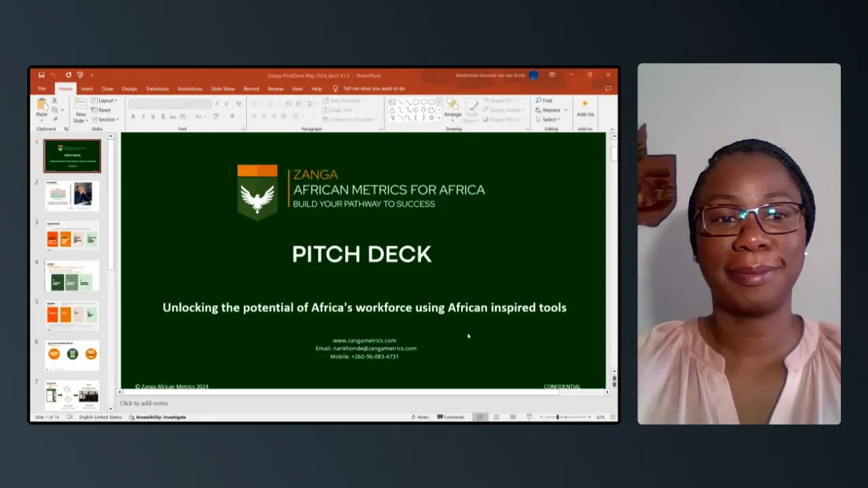868x488 pixels.
Task: Select slide 2 thumbnail
Action: tap(73, 196)
